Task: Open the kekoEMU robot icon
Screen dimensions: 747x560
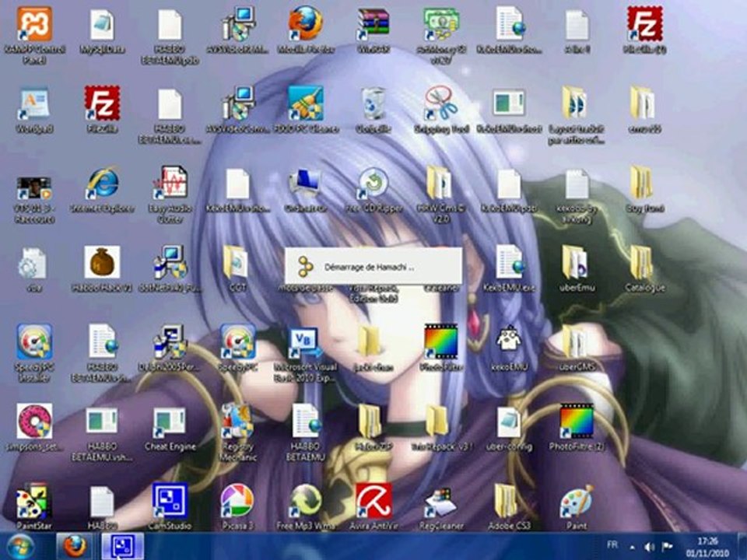Action: (509, 340)
